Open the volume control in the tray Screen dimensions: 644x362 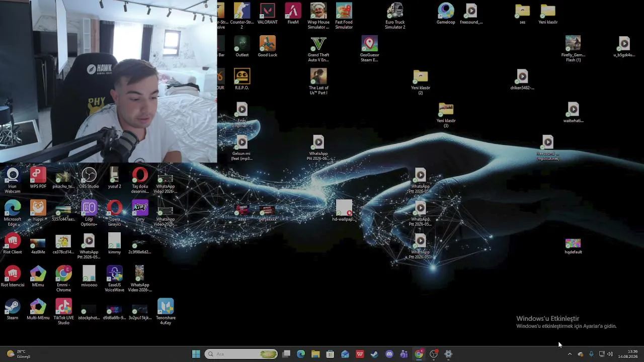tap(610, 354)
